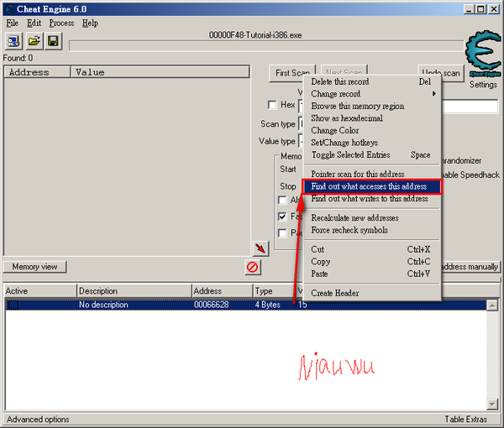This screenshot has width=504, height=428.
Task: Open the Process menu
Action: pos(61,23)
